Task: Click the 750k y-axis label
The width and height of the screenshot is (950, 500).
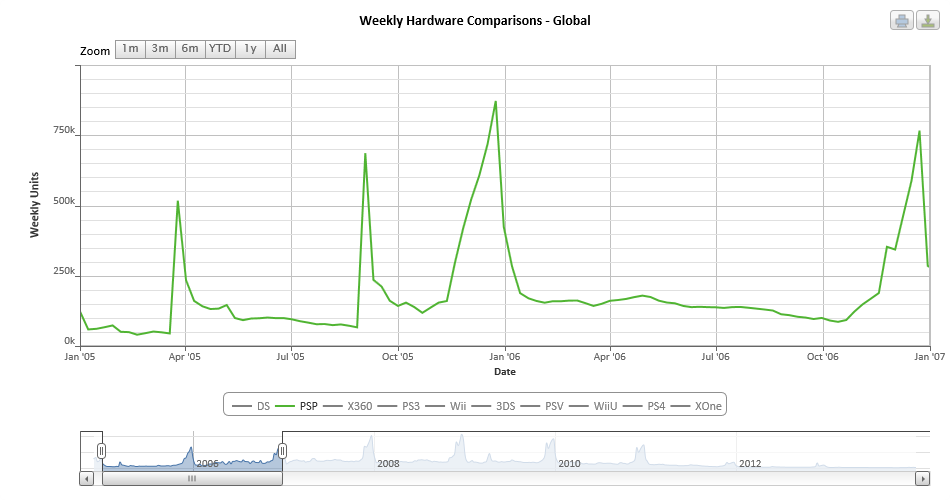Action: pos(64,130)
